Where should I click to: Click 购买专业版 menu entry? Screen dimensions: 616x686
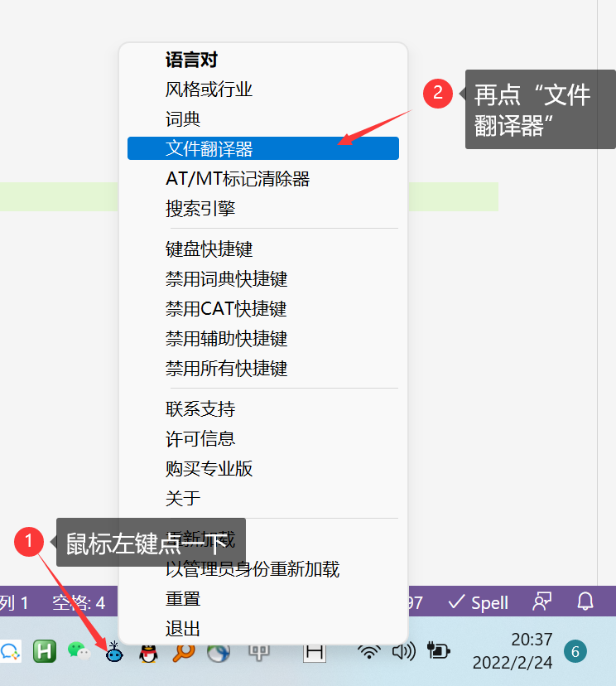click(209, 469)
